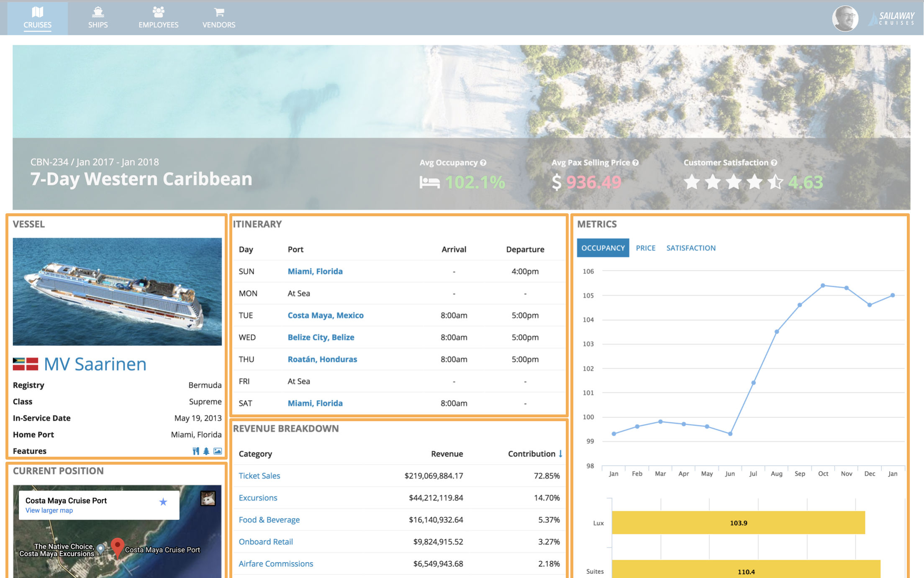Open Airfare Commissions revenue category
Viewport: 924px width, 578px height.
coord(276,564)
